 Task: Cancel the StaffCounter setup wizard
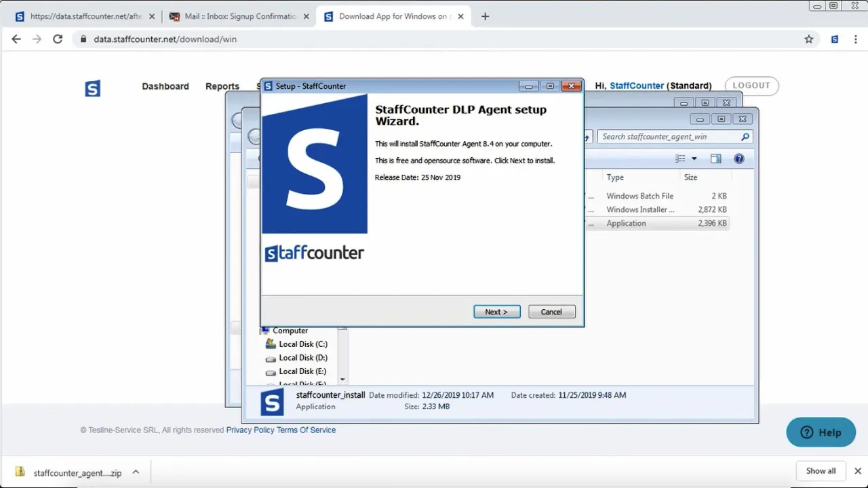click(551, 312)
